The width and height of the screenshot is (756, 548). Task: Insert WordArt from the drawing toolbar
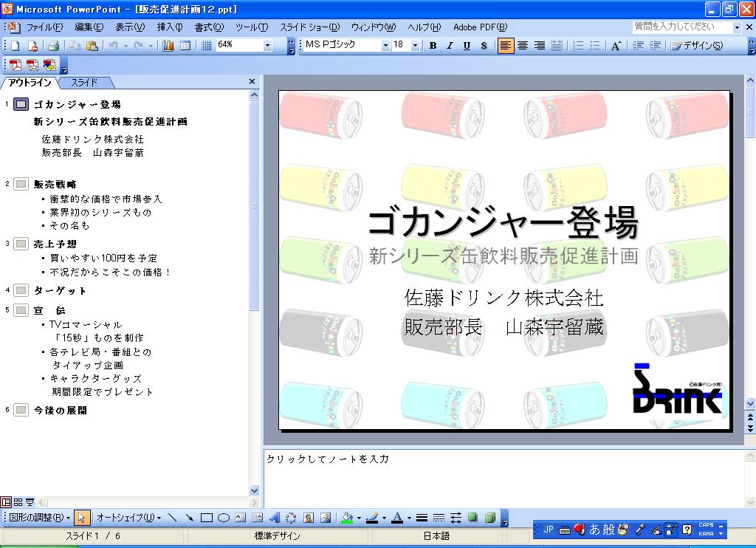[274, 518]
